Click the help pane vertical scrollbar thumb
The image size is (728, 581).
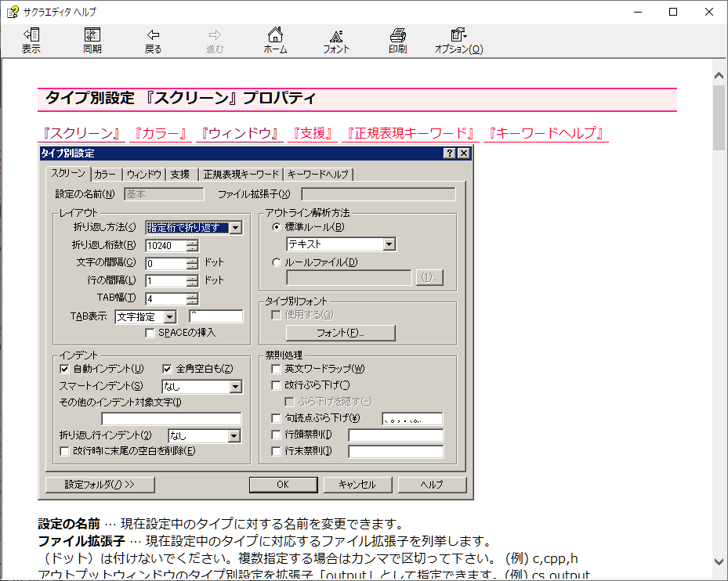[719, 118]
